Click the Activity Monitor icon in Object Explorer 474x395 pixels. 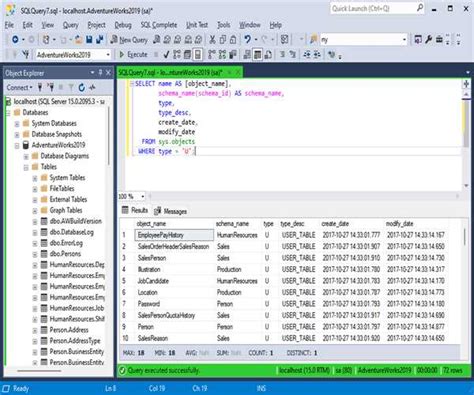pyautogui.click(x=92, y=88)
